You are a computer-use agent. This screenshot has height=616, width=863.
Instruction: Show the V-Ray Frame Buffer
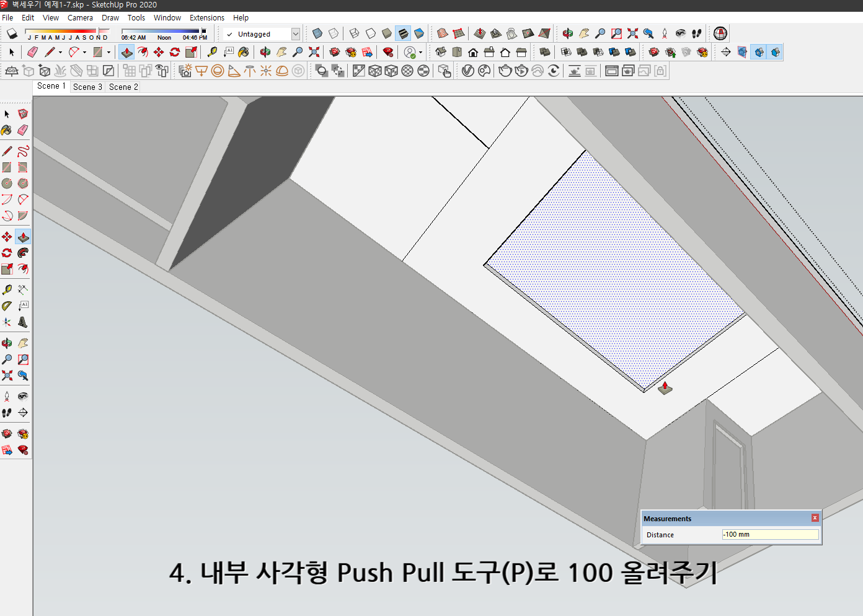click(x=612, y=71)
